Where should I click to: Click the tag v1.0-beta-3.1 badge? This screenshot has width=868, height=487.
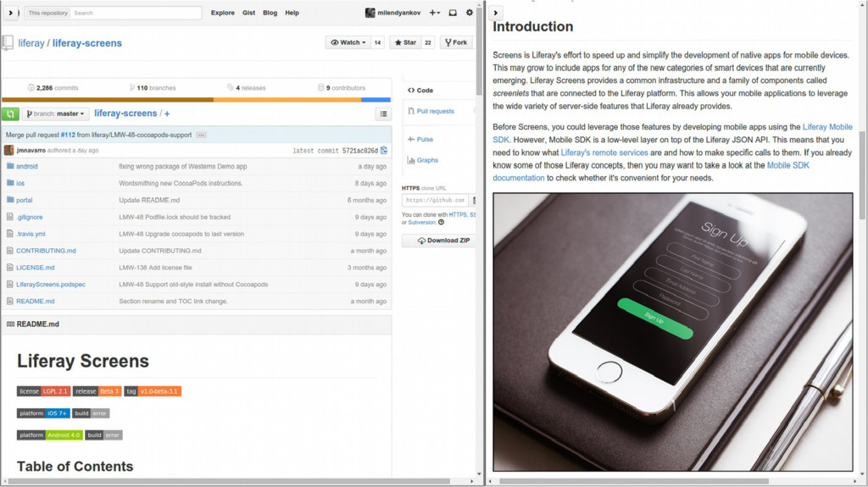point(153,391)
